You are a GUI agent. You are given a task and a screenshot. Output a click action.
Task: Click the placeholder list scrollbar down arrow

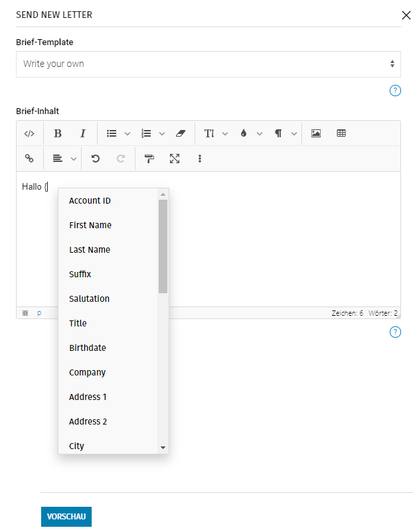[x=163, y=448]
